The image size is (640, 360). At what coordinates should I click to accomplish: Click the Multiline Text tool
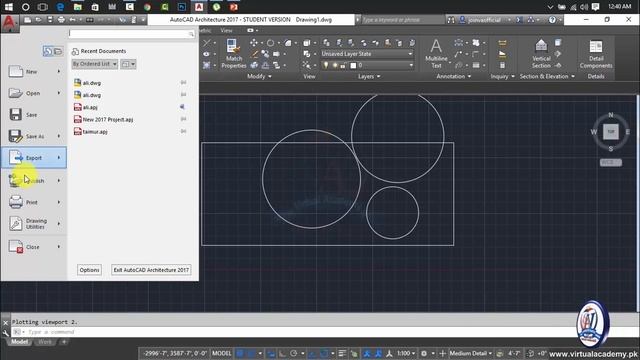click(x=436, y=54)
